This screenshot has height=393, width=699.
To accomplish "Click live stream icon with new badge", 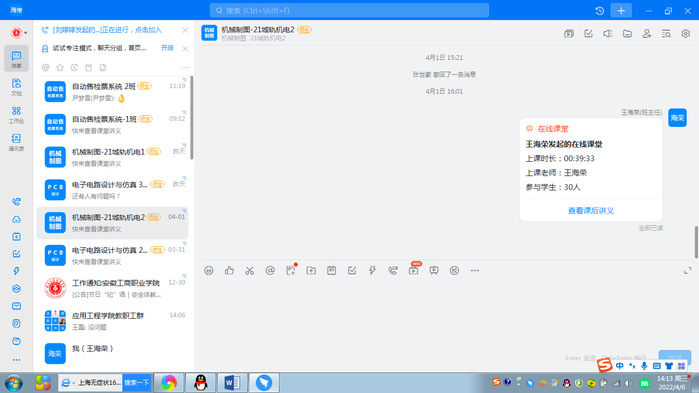I will coord(414,269).
